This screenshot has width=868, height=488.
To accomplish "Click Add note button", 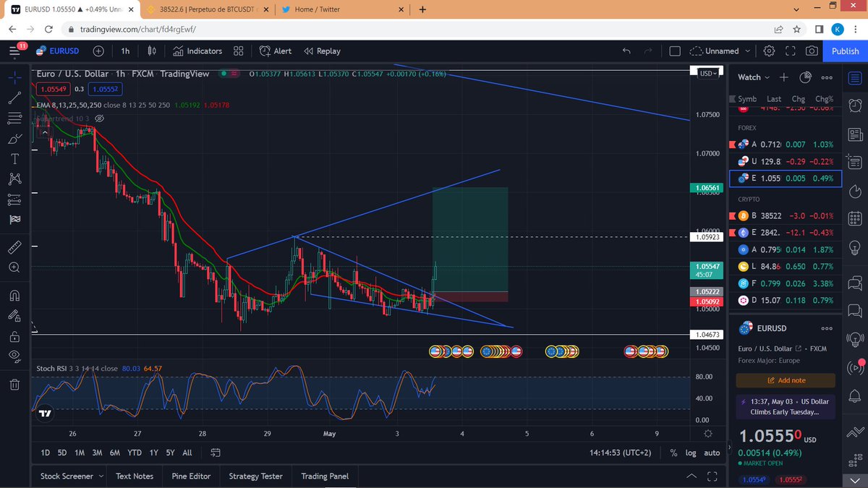I will [x=786, y=380].
